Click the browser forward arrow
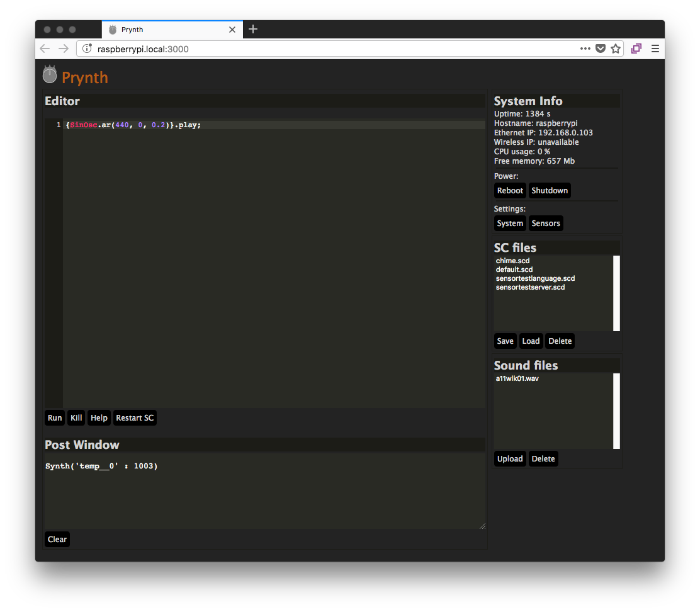 click(64, 48)
